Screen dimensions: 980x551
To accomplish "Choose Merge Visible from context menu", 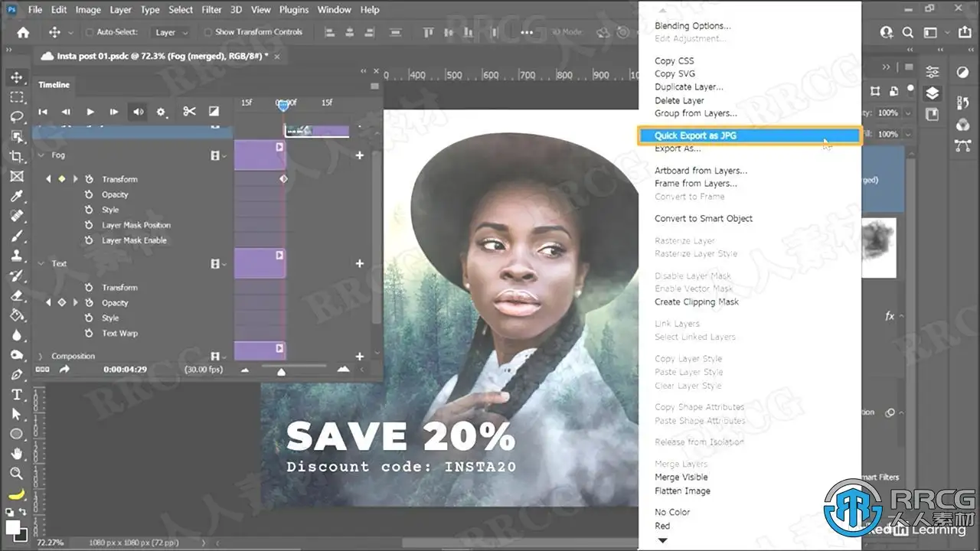I will 681,478.
